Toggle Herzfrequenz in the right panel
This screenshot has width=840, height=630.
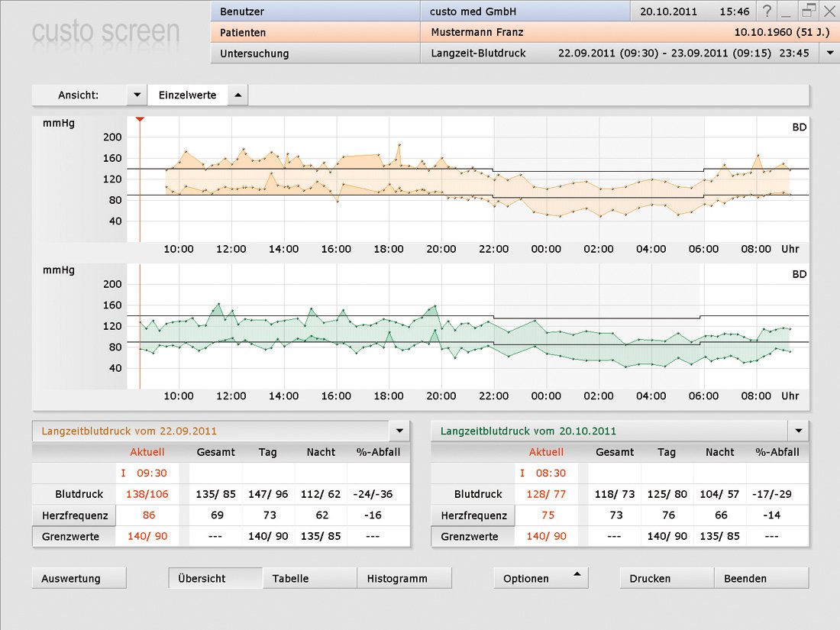click(473, 515)
